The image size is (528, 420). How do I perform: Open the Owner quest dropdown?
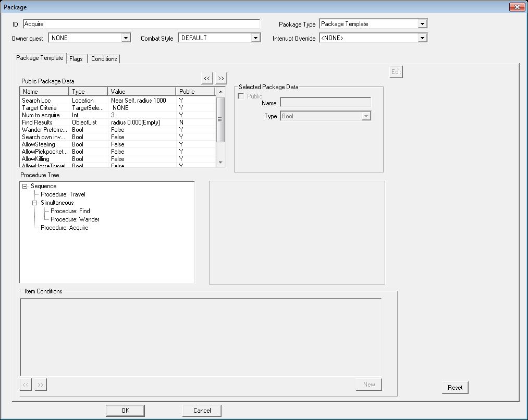point(126,38)
